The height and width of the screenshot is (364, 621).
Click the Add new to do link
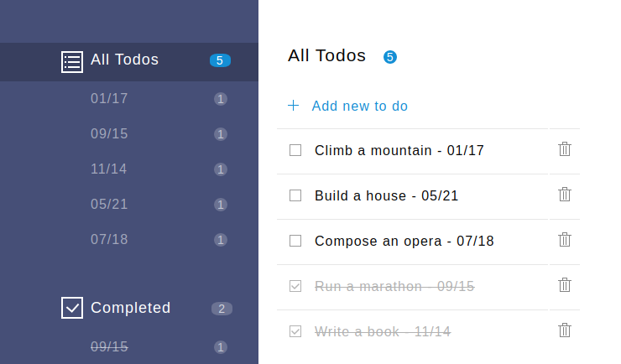tap(360, 106)
